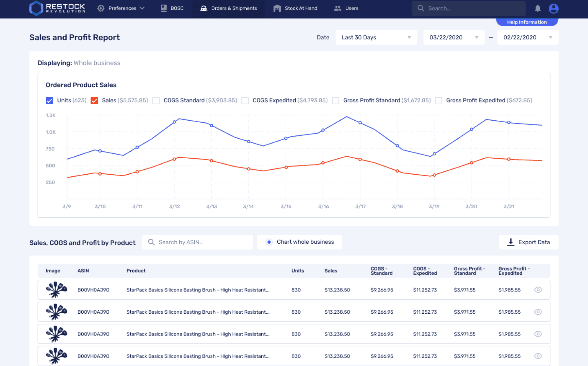This screenshot has height=366, width=588.
Task: Open Orders & Shipments section
Action: click(229, 8)
